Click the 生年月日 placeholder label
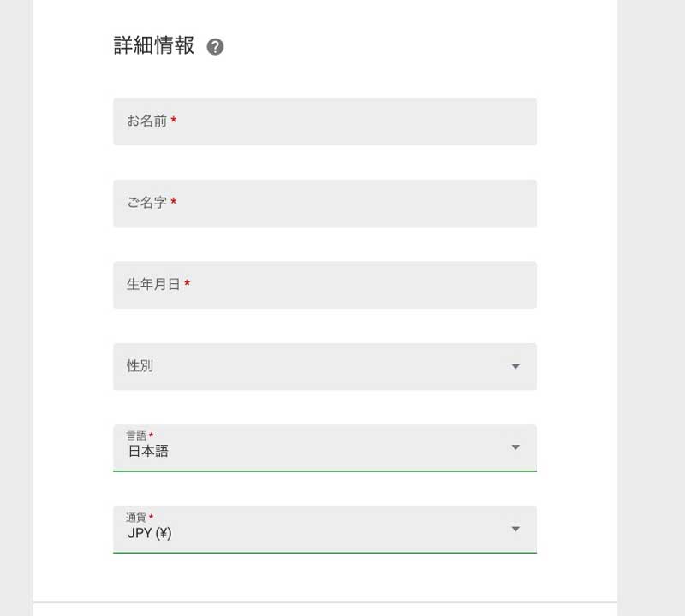This screenshot has width=685, height=616. click(x=153, y=284)
